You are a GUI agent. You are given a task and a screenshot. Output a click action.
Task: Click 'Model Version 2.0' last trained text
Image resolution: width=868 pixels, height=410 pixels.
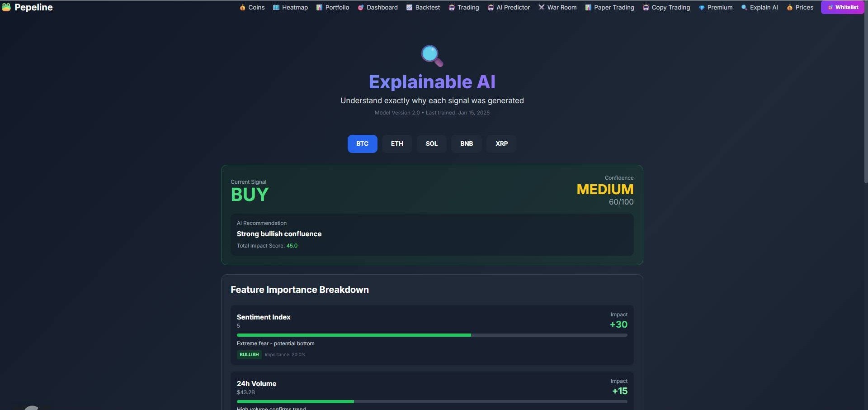tap(432, 113)
